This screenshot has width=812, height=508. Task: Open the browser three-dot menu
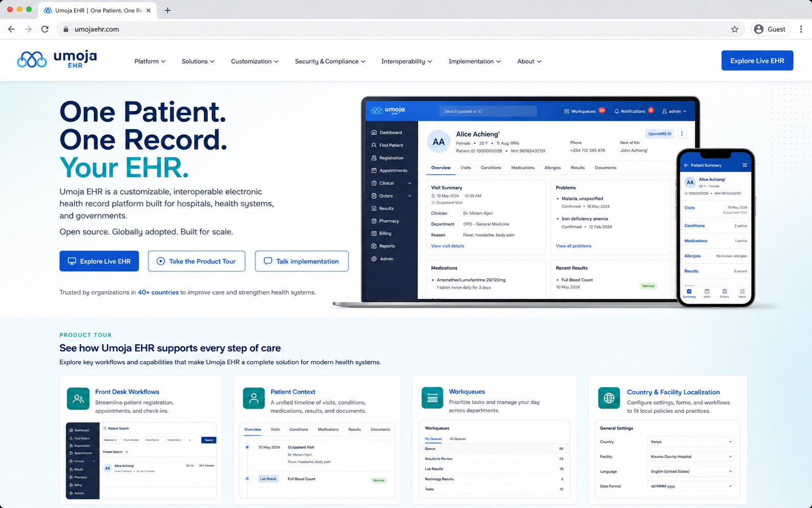(801, 29)
